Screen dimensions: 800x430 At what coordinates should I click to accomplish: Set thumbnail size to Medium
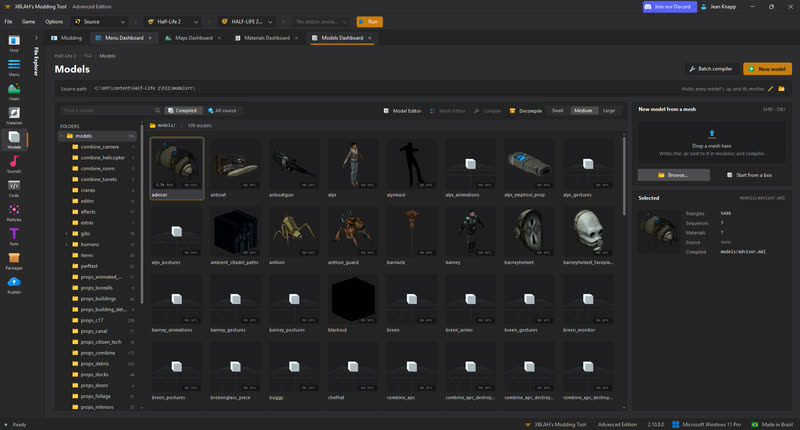coord(583,111)
